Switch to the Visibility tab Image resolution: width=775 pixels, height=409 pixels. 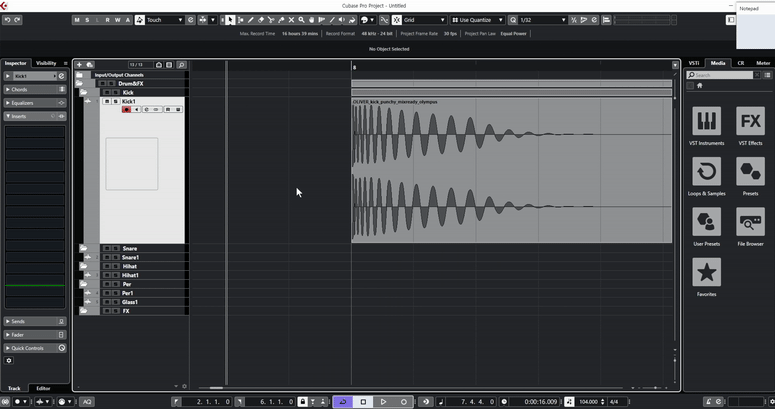46,63
